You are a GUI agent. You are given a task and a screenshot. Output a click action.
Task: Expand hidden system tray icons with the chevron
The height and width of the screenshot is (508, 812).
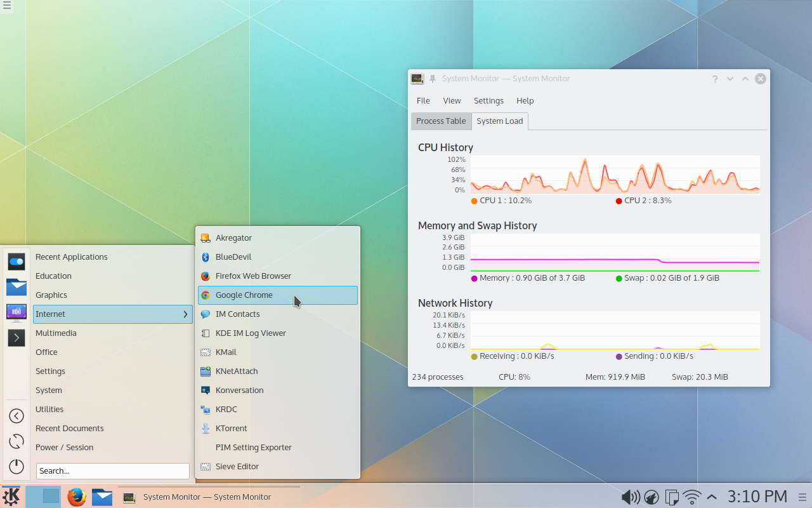coord(712,497)
